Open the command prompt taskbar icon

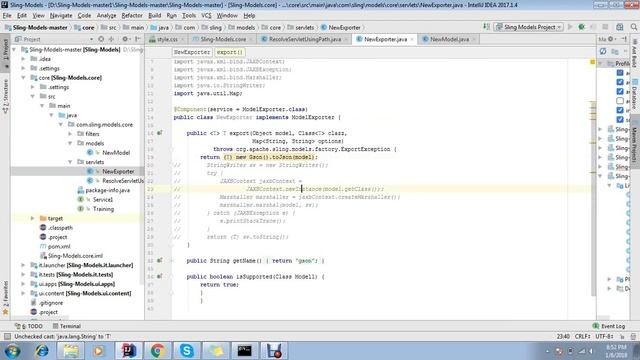pyautogui.click(x=244, y=351)
